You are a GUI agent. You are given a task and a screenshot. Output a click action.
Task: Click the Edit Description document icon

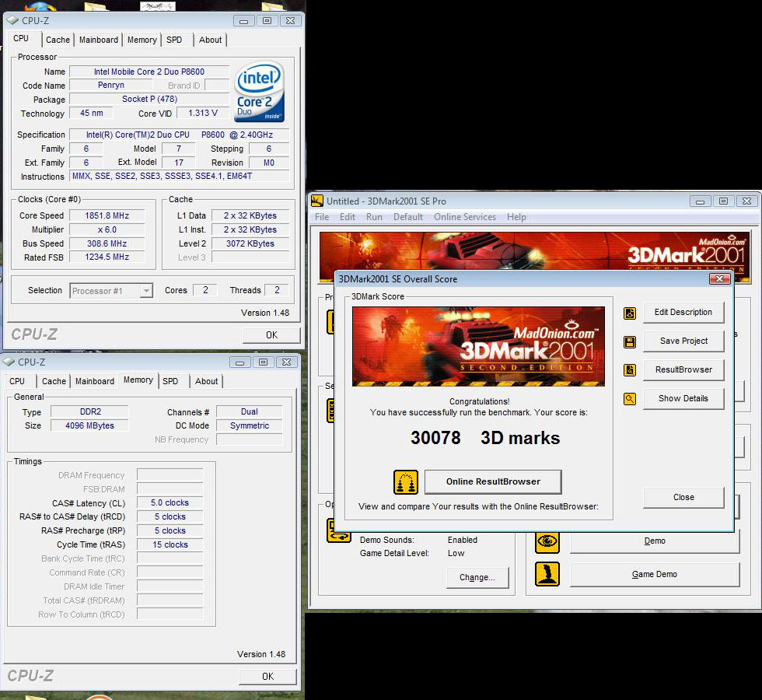click(630, 313)
